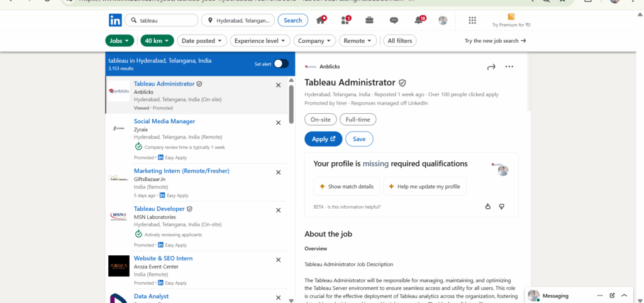This screenshot has height=303, width=644.
Task: Click the Anblicks company name in details
Action: tap(330, 67)
